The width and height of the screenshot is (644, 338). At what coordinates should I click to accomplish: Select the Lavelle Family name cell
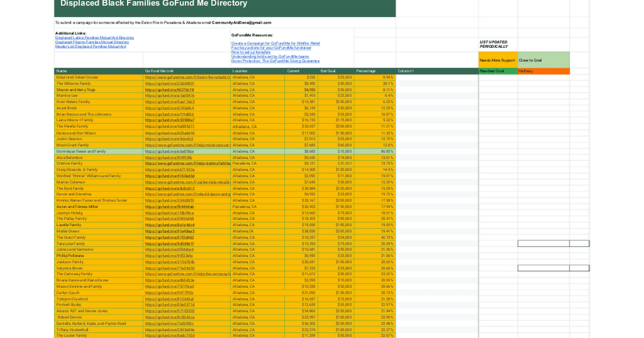click(x=98, y=225)
